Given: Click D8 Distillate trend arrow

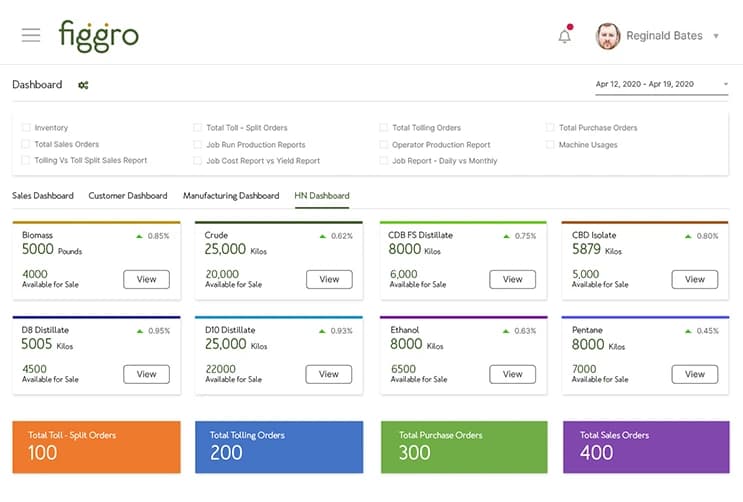Looking at the screenshot, I should coord(140,331).
